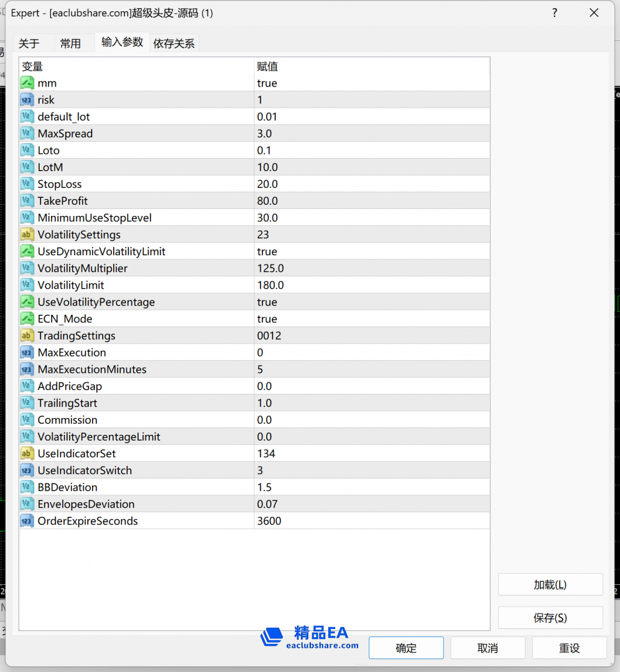The image size is (620, 672).
Task: Select the integer icon next to OrderExpireSeconds
Action: 27,521
